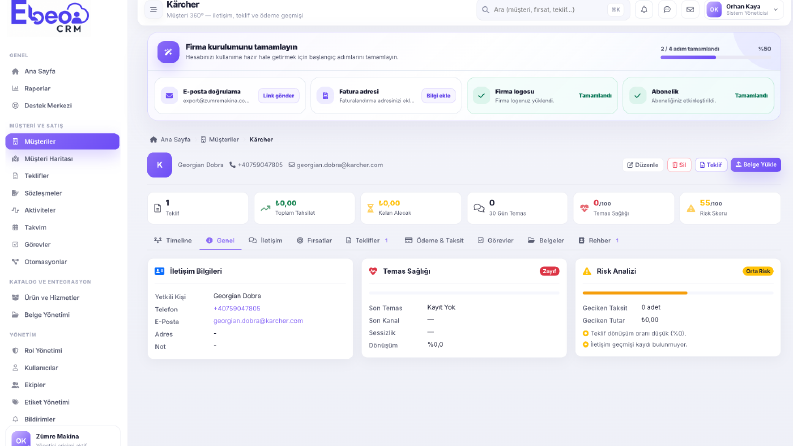Open Otomasyonlar in sidebar
This screenshot has height=446, width=793.
pyautogui.click(x=62, y=262)
